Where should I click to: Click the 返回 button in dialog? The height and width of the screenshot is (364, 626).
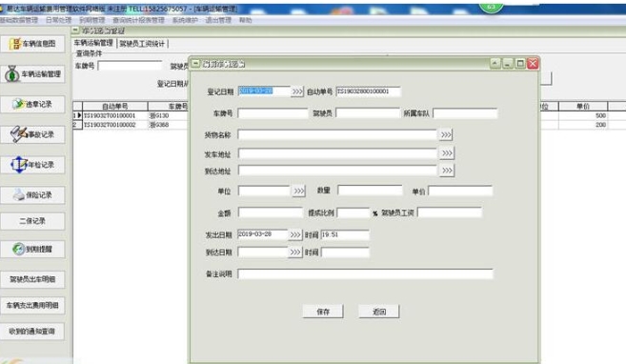point(379,312)
